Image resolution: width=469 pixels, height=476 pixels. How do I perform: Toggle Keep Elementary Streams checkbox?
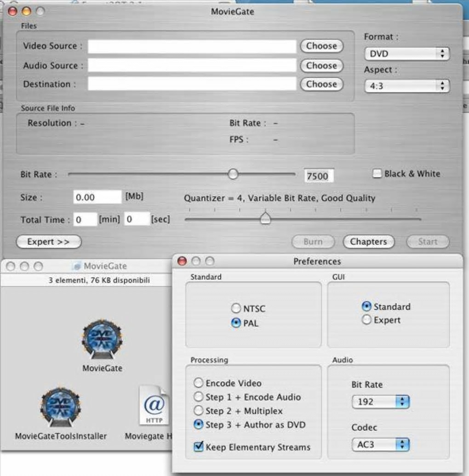pyautogui.click(x=198, y=446)
